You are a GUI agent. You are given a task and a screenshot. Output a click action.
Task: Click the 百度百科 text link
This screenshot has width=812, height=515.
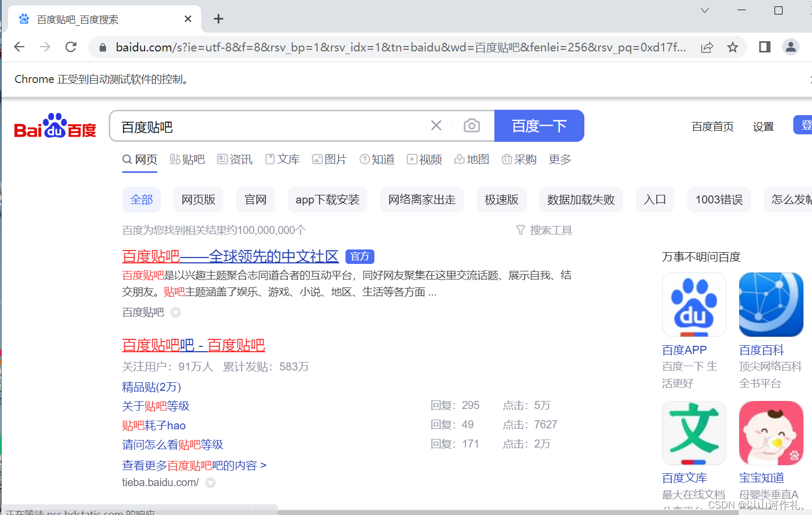[x=762, y=350]
